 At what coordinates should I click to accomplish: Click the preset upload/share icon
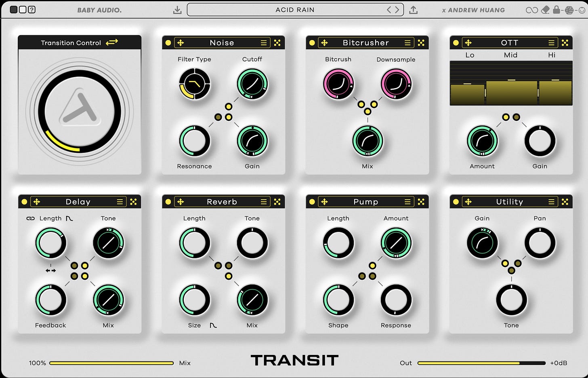414,10
